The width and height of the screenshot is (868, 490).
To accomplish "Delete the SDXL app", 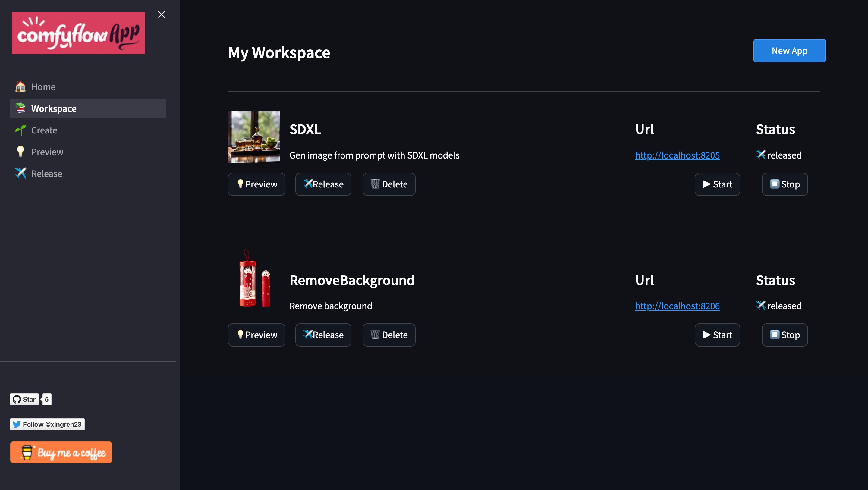I will [389, 184].
